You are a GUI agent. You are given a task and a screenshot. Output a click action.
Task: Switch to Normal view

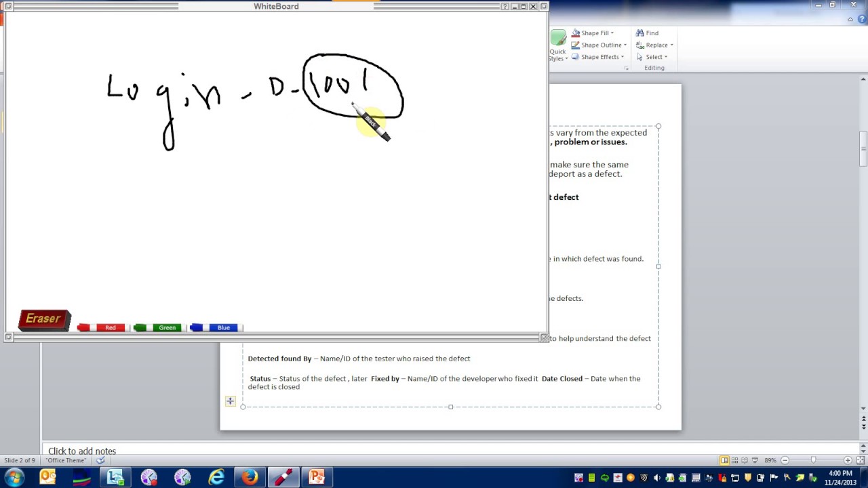[724, 461]
